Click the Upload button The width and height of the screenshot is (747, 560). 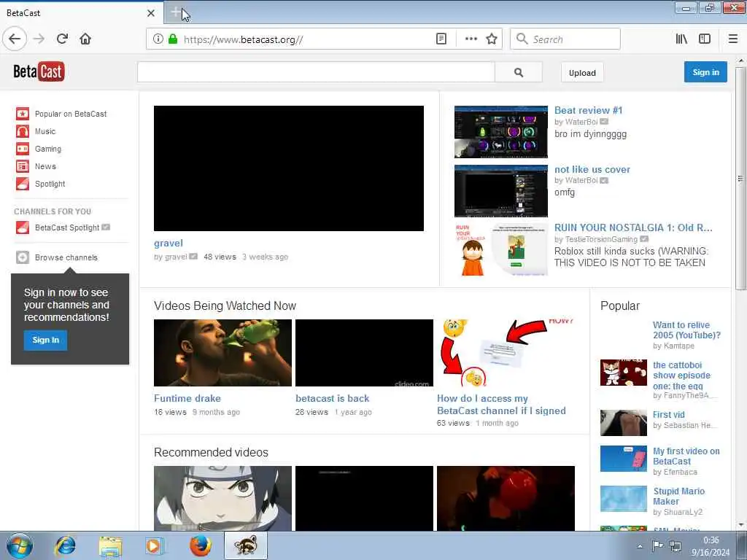582,73
